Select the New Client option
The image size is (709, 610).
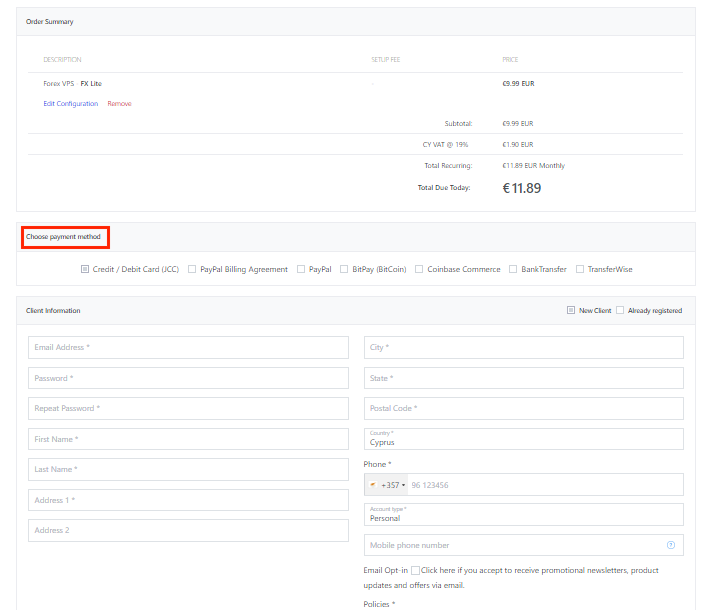tap(571, 310)
